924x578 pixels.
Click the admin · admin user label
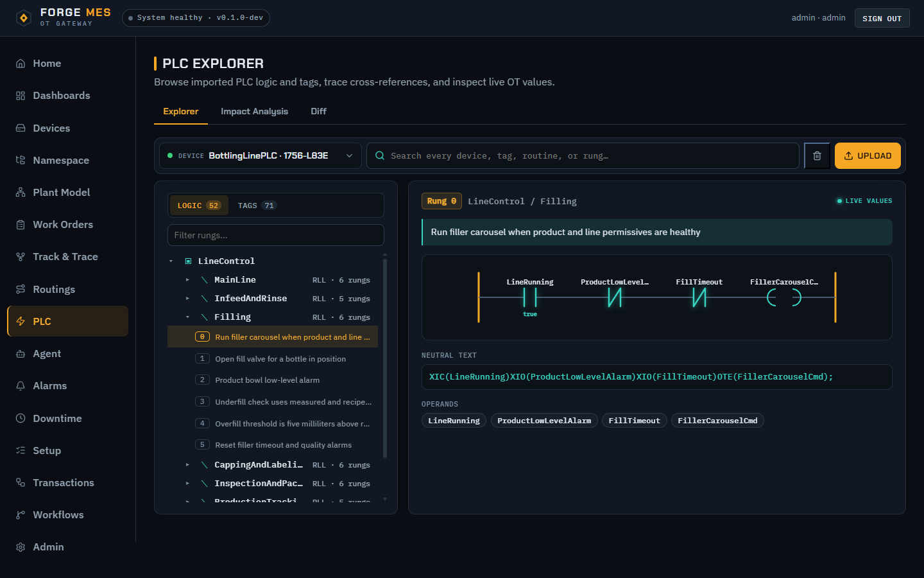[x=818, y=18]
